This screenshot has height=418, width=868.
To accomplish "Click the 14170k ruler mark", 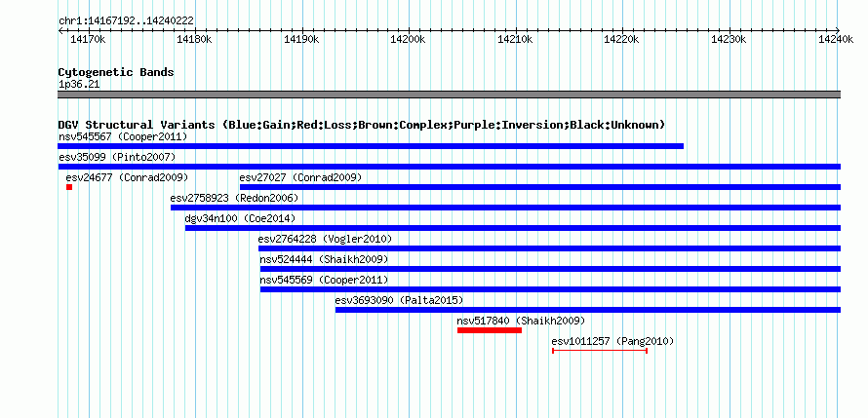I will coord(88,39).
